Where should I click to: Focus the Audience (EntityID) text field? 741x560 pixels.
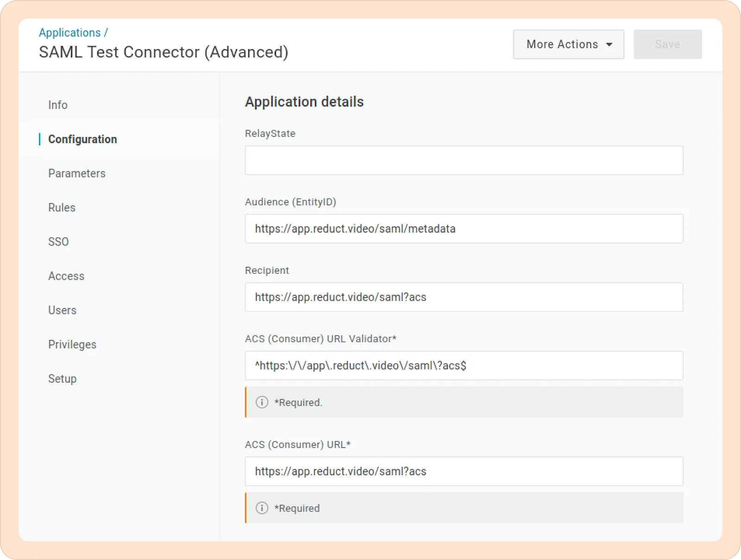coord(464,229)
